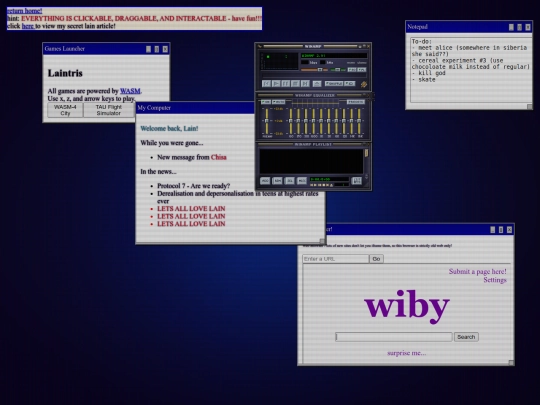Viewport: 540px width, 405px height.
Task: Adjust the Winamp balance slider
Action: pyautogui.click(x=338, y=70)
